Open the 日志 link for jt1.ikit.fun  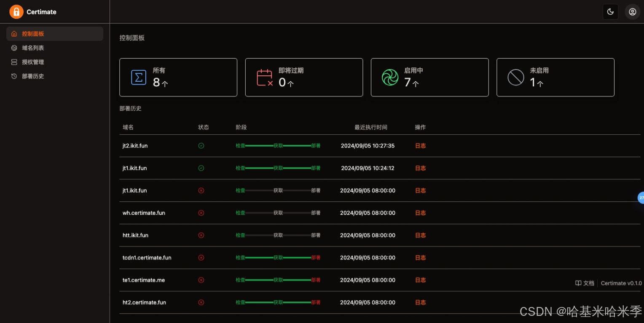click(x=420, y=168)
